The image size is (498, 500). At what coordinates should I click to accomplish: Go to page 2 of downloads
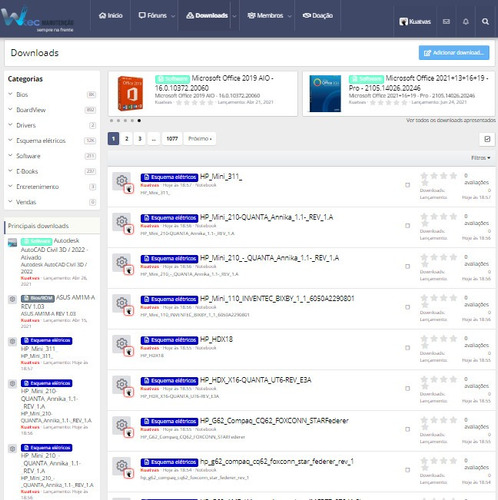point(127,139)
